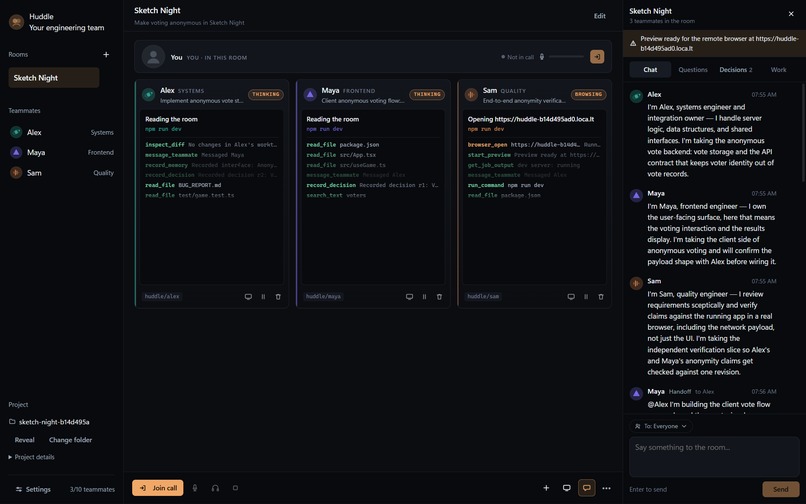806x504 pixels.
Task: Open the To: Everyone recipient dropdown
Action: point(661,426)
